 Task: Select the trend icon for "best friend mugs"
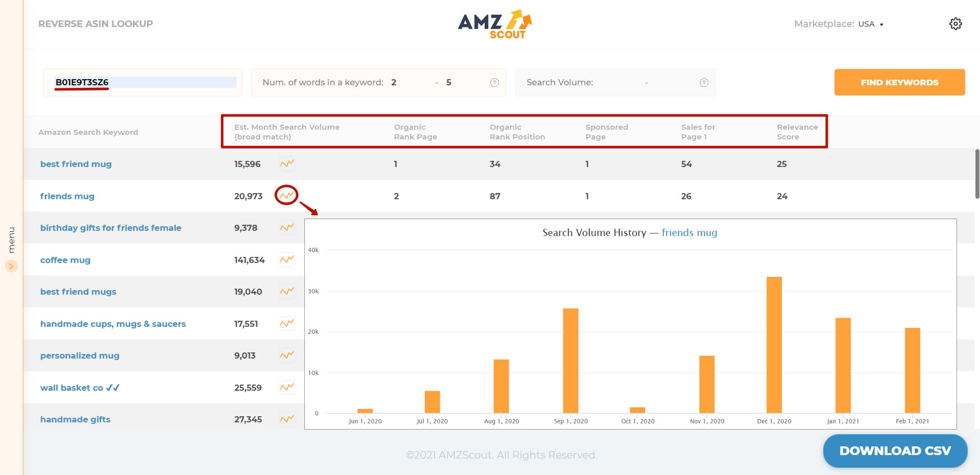(286, 291)
